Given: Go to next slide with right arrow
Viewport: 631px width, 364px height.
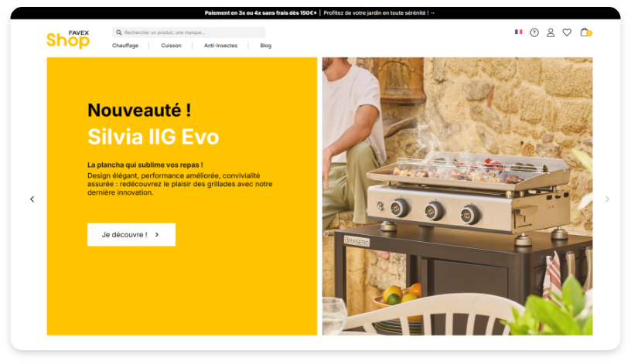Looking at the screenshot, I should (607, 199).
